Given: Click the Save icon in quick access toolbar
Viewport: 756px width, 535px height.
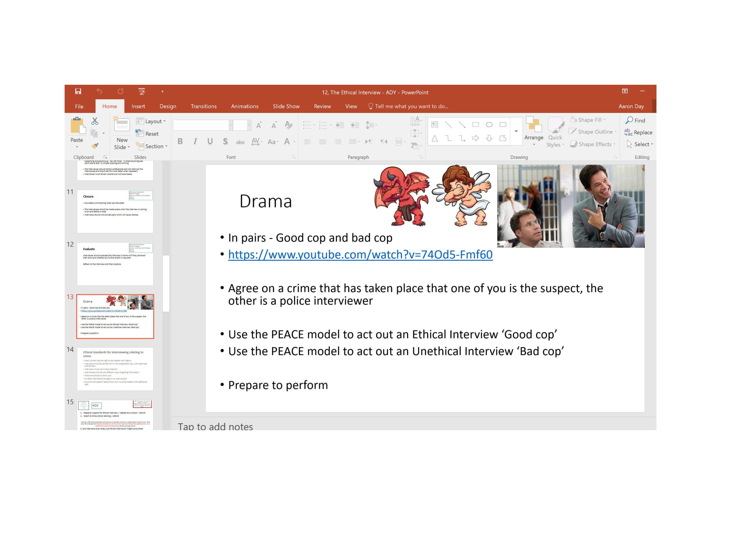Looking at the screenshot, I should [x=78, y=92].
